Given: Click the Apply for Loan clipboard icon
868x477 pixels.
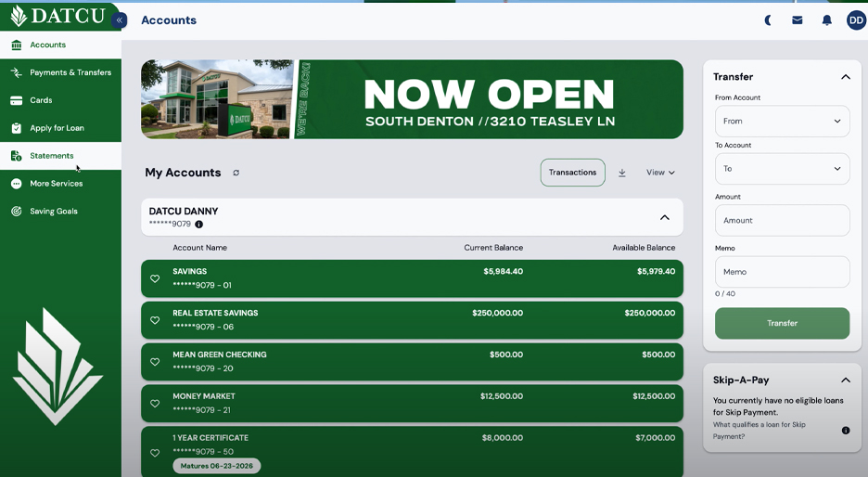Looking at the screenshot, I should click(x=16, y=128).
